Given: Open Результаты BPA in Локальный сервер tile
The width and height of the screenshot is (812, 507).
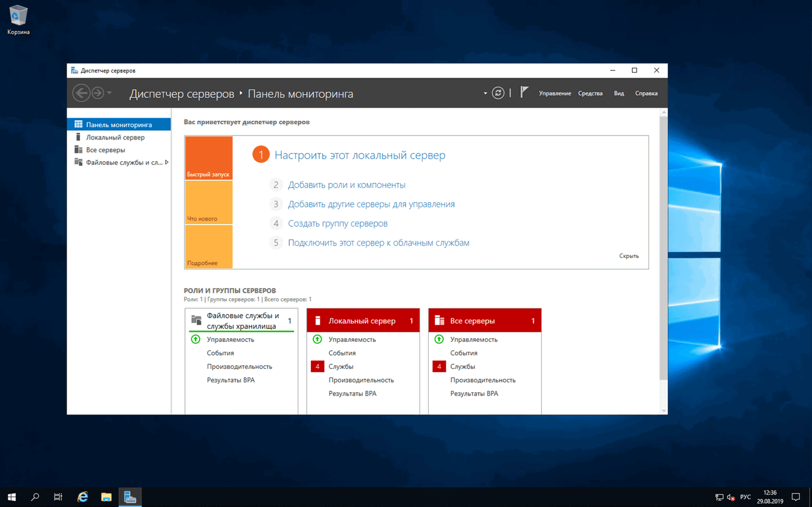Looking at the screenshot, I should [352, 393].
